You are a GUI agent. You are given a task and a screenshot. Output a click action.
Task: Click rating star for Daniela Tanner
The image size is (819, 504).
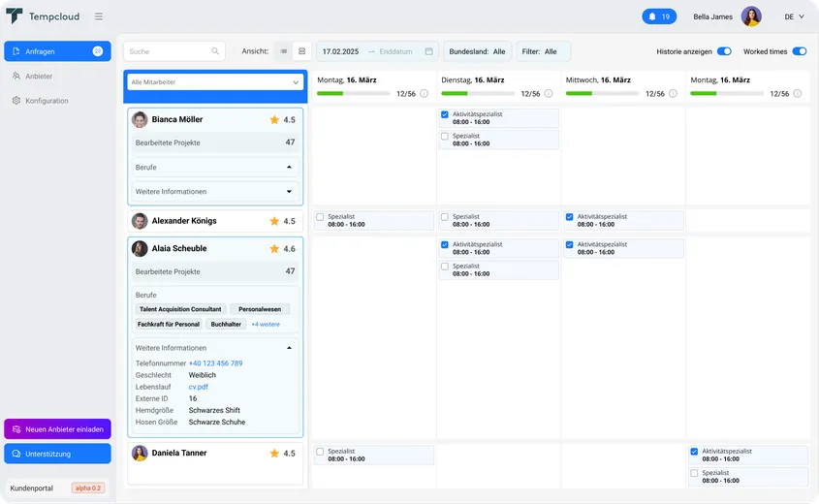click(x=274, y=453)
